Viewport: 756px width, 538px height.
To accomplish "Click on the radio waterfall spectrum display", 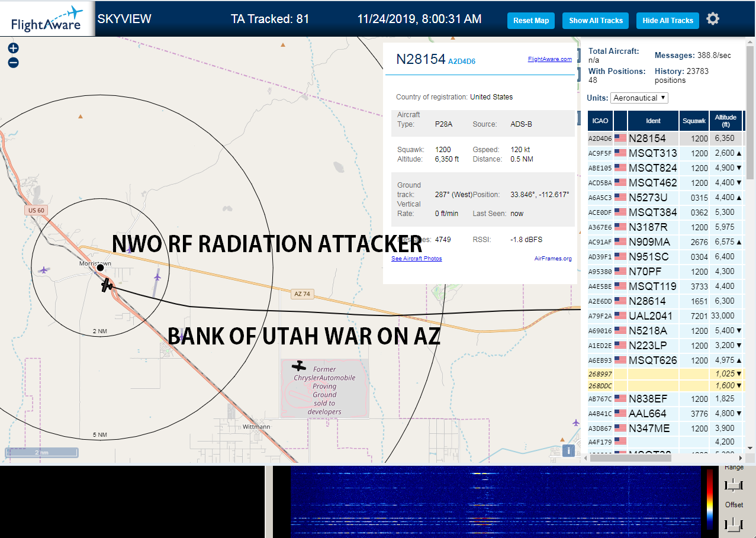I will (495, 502).
